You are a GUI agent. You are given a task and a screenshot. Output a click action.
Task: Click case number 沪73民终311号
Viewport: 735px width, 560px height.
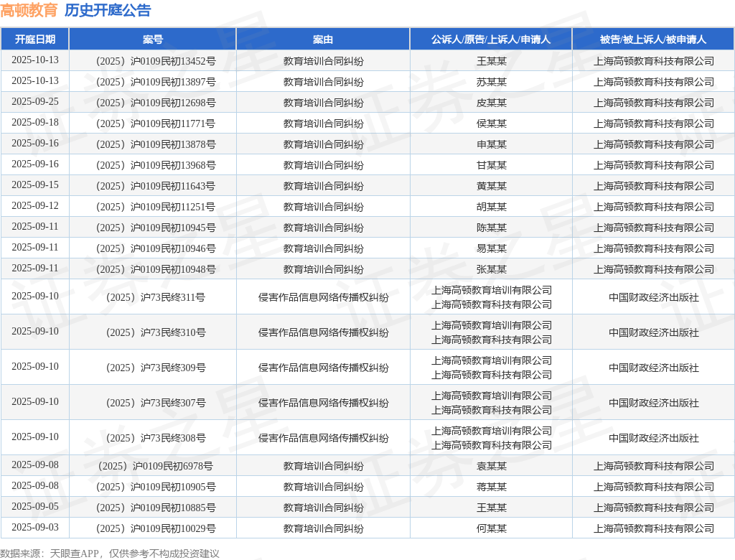pos(173,297)
